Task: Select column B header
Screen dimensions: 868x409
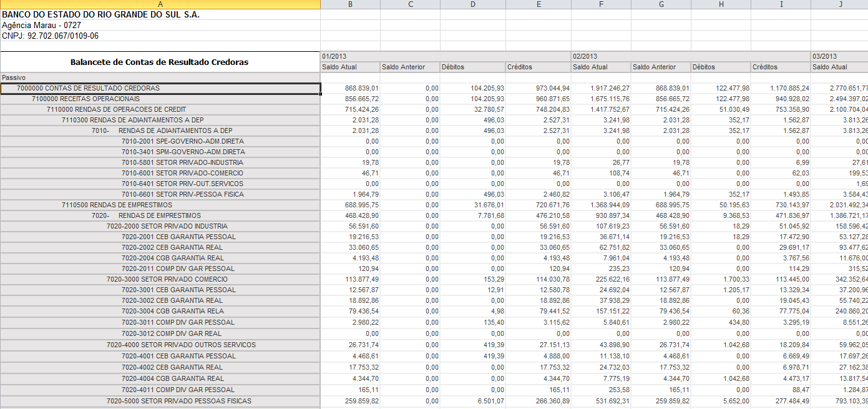Action: click(350, 4)
